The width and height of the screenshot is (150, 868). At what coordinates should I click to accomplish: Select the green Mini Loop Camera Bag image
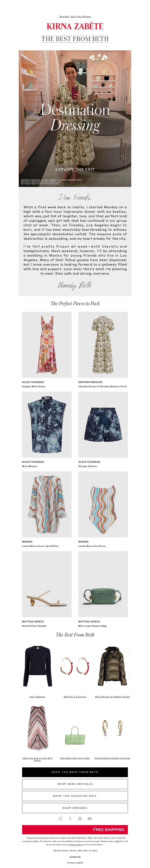coord(103,584)
